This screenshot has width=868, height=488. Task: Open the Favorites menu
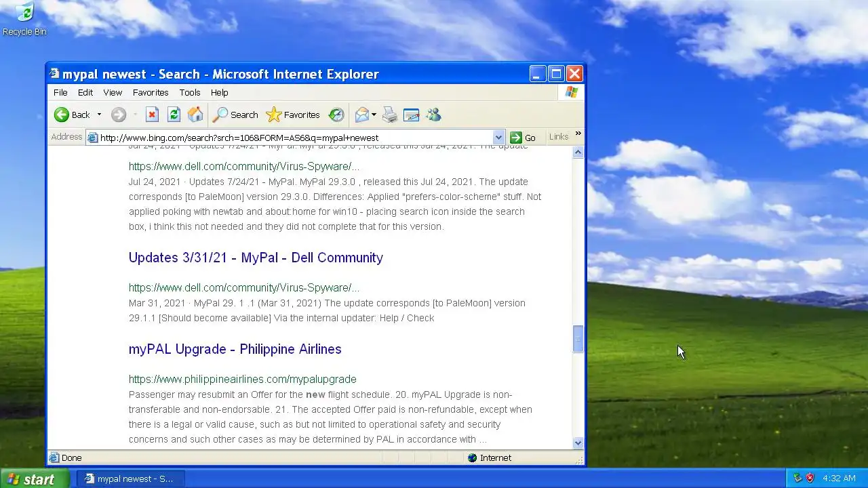pos(151,92)
